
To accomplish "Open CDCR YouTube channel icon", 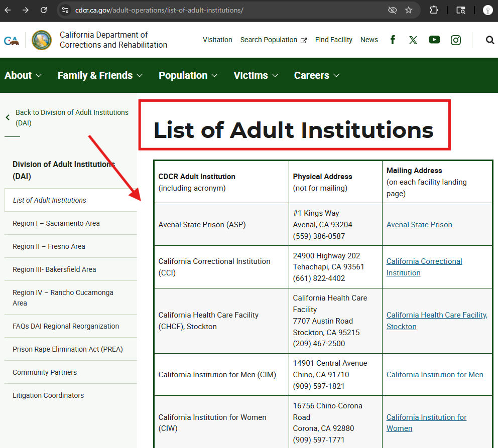I will [434, 40].
